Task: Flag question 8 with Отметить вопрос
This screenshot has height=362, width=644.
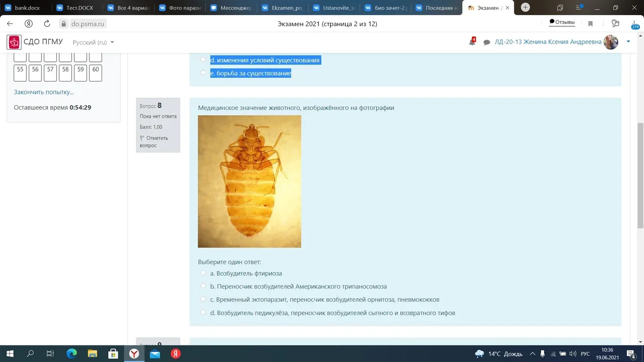Action: pyautogui.click(x=154, y=141)
